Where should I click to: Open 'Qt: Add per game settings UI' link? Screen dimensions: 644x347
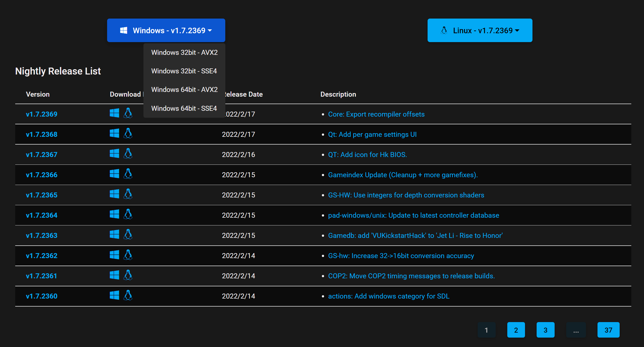(372, 134)
